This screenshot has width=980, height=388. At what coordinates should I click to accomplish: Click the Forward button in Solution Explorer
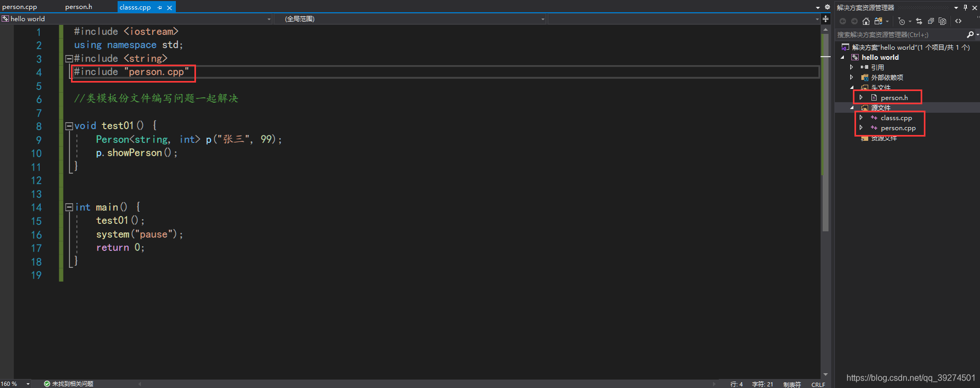[854, 21]
